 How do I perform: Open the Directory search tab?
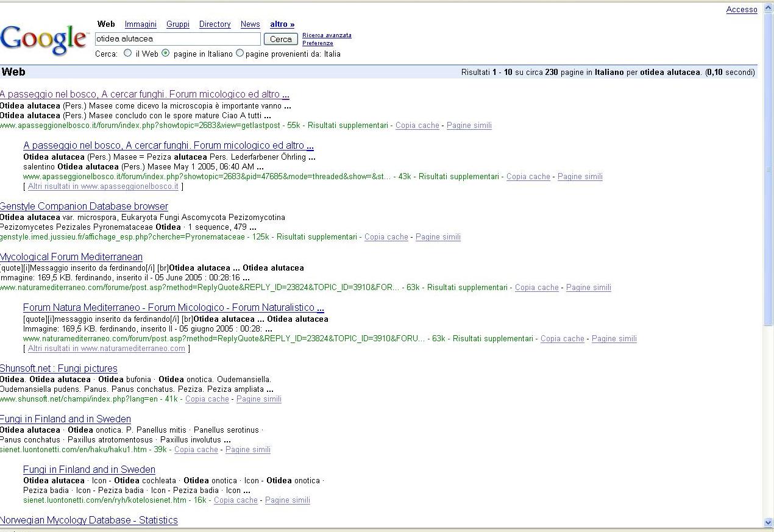click(215, 24)
